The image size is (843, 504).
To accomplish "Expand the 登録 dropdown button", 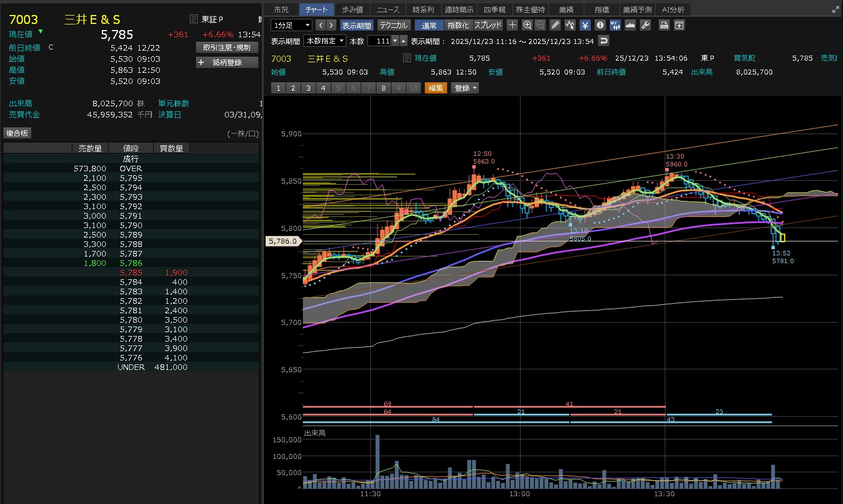I will [465, 88].
